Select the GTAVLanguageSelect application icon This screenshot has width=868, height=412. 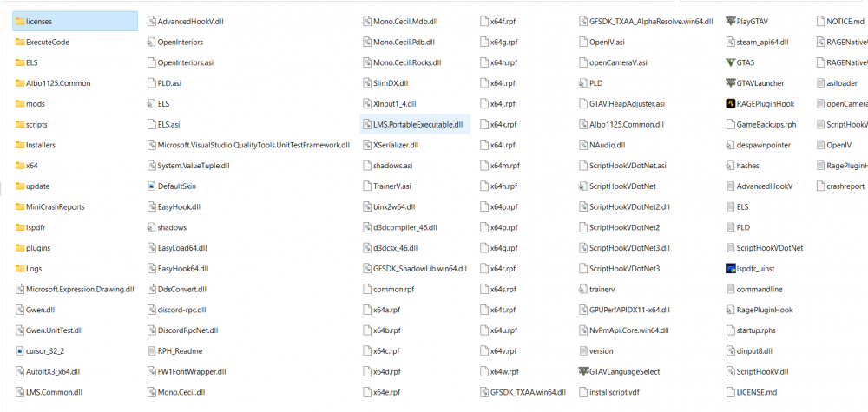(x=583, y=371)
